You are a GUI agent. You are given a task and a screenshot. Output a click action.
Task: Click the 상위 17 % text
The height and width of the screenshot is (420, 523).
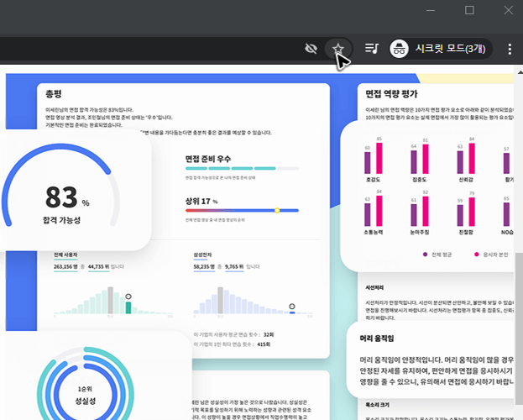(x=201, y=202)
